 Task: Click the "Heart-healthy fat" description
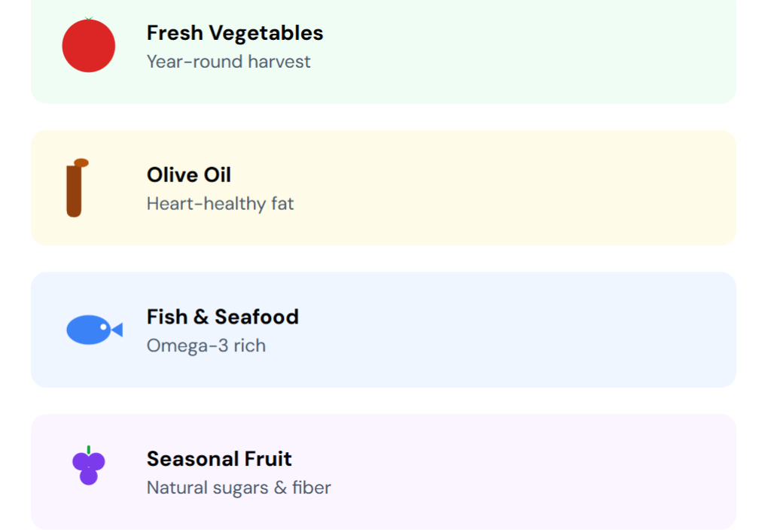(221, 204)
